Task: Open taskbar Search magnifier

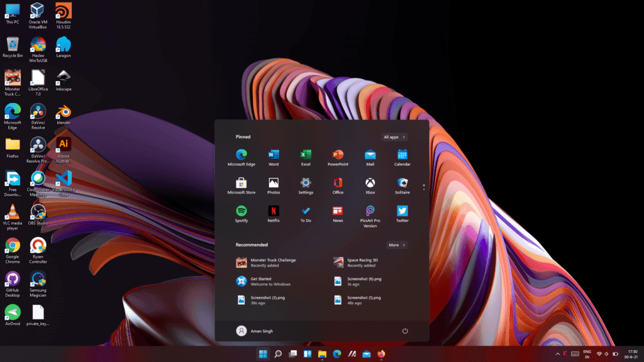Action: click(278, 354)
